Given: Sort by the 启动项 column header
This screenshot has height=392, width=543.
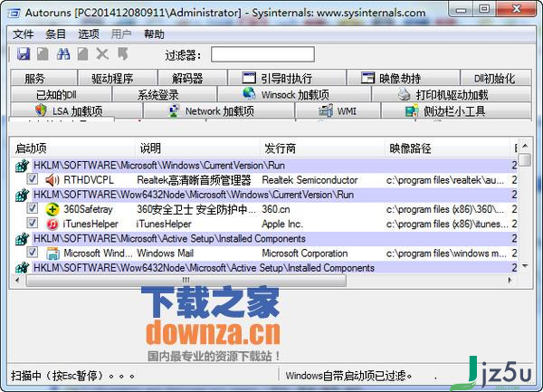Looking at the screenshot, I should 72,148.
